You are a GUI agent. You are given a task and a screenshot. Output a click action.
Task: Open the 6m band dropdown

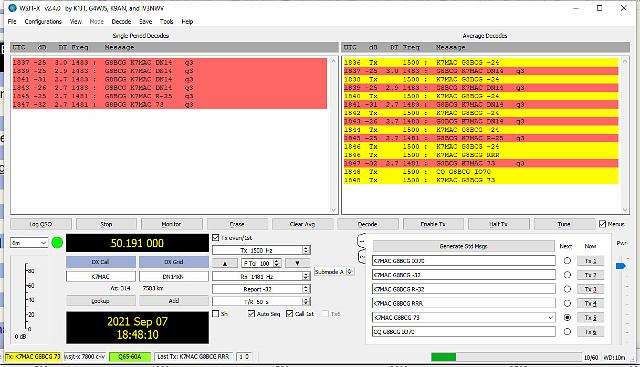point(29,243)
